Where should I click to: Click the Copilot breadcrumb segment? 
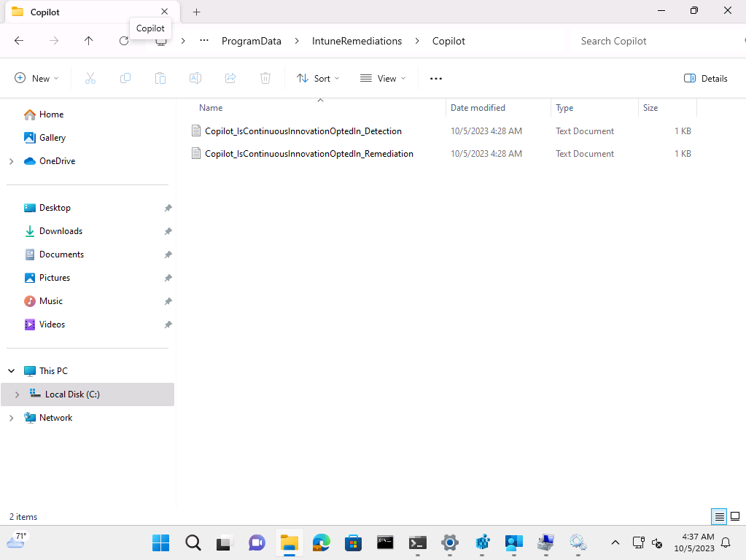pyautogui.click(x=448, y=41)
